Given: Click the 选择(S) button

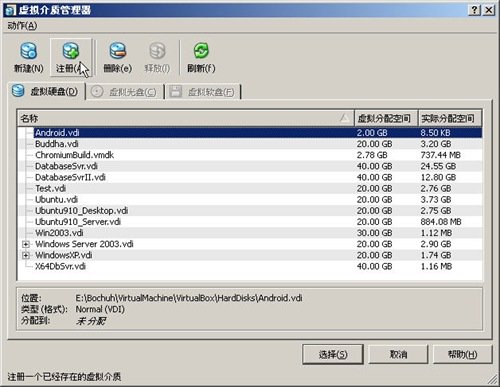Looking at the screenshot, I should point(333,354).
